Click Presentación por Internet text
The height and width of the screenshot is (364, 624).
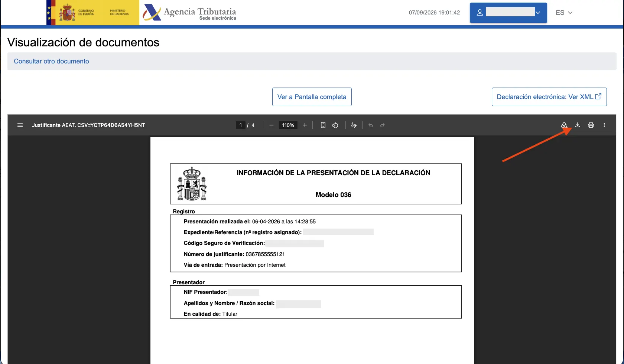pos(255,265)
